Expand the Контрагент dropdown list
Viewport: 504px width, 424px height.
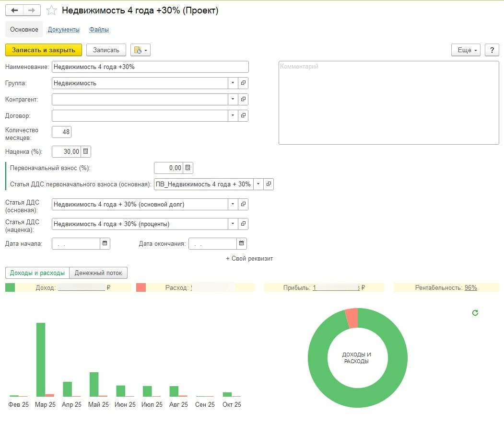point(233,99)
